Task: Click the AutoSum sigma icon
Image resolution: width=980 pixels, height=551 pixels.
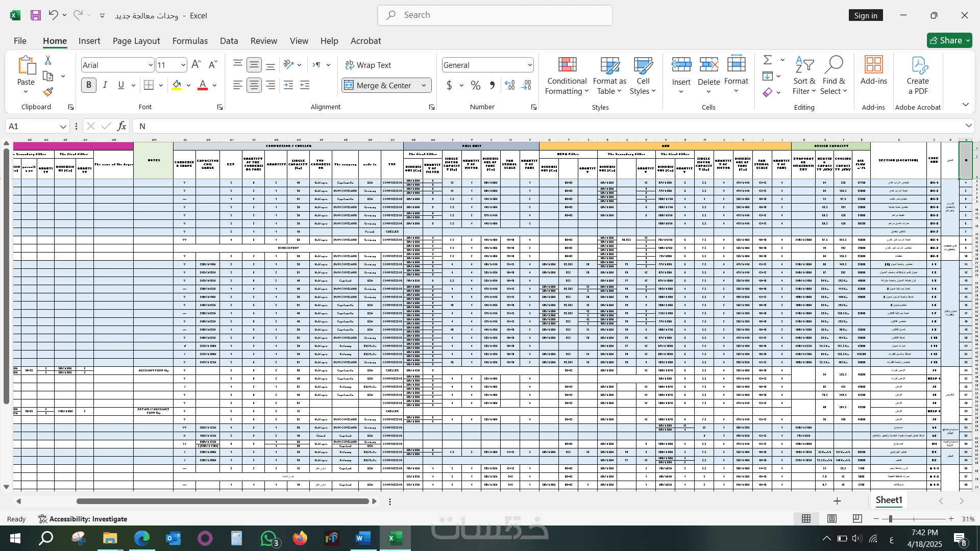Action: [x=767, y=60]
